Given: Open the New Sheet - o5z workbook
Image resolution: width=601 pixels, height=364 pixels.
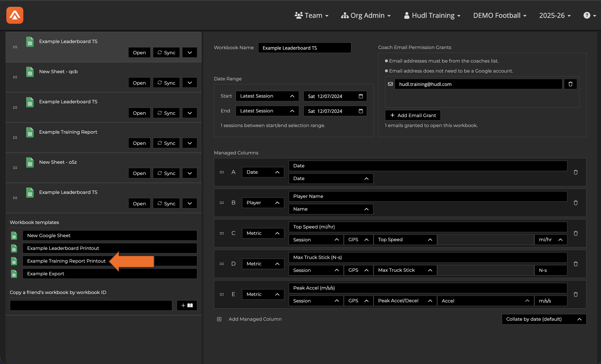Looking at the screenshot, I should pos(139,173).
